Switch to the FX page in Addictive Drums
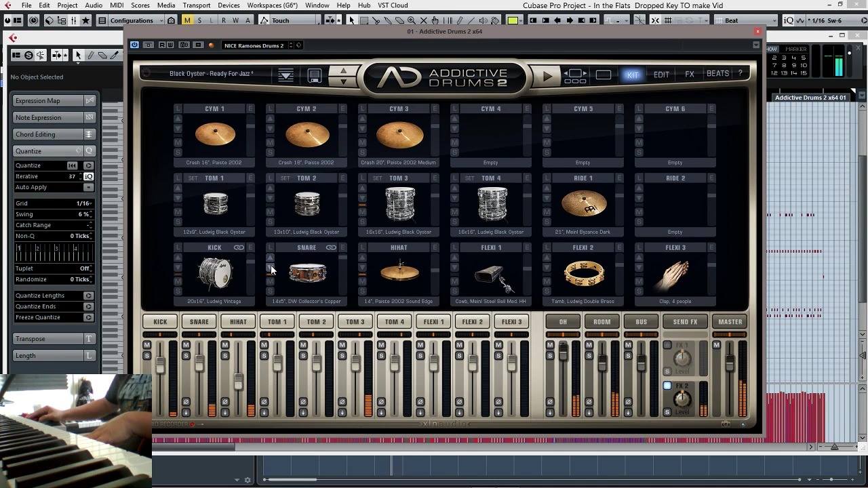The height and width of the screenshot is (488, 868). 690,75
